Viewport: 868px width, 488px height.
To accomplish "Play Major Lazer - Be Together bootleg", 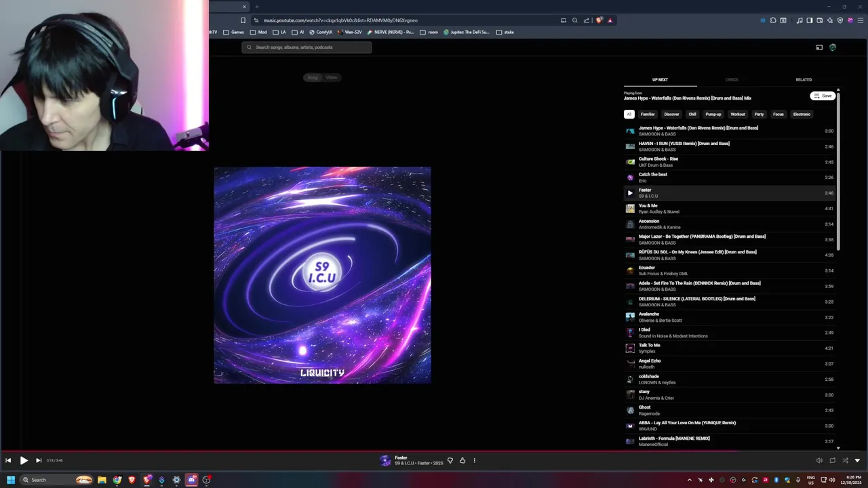I will 730,239.
